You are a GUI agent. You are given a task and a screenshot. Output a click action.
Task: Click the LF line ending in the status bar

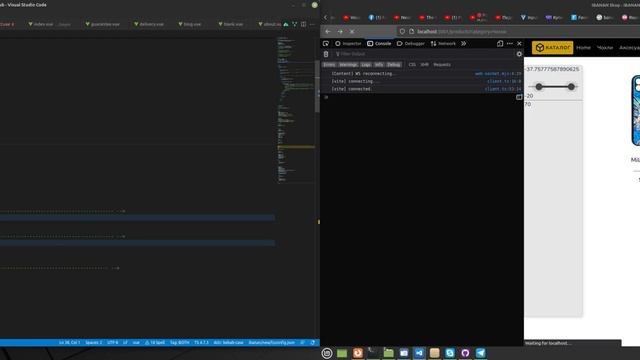click(x=125, y=342)
